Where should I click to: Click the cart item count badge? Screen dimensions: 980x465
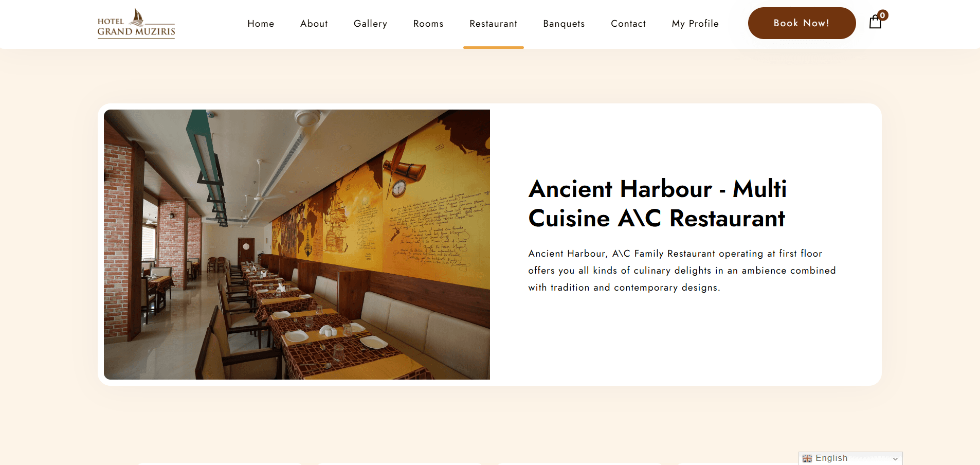point(883,15)
